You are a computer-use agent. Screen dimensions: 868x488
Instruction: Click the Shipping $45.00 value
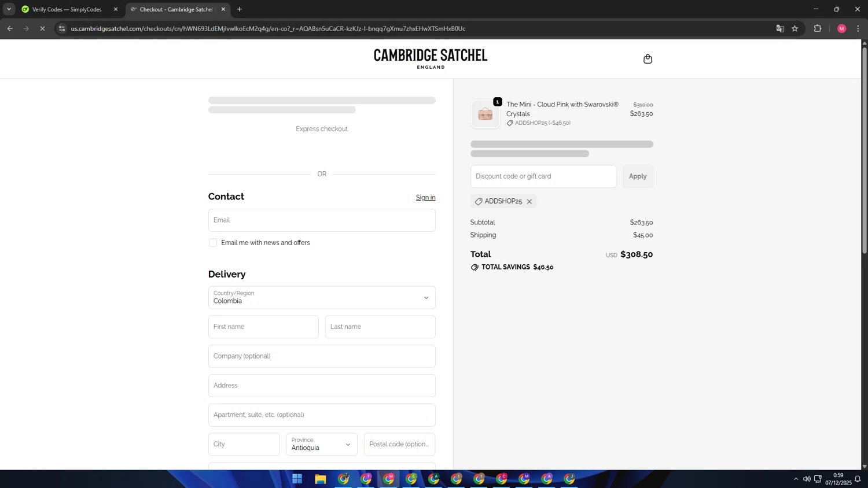643,235
